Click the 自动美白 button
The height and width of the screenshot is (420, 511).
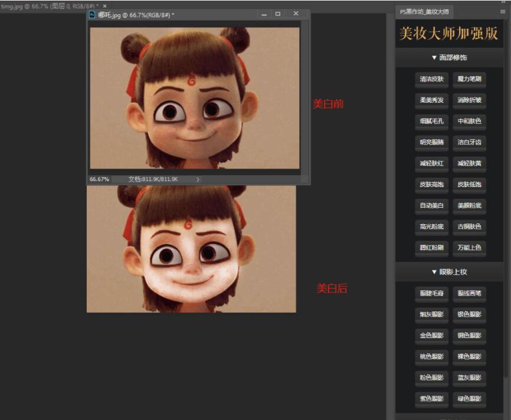point(431,205)
